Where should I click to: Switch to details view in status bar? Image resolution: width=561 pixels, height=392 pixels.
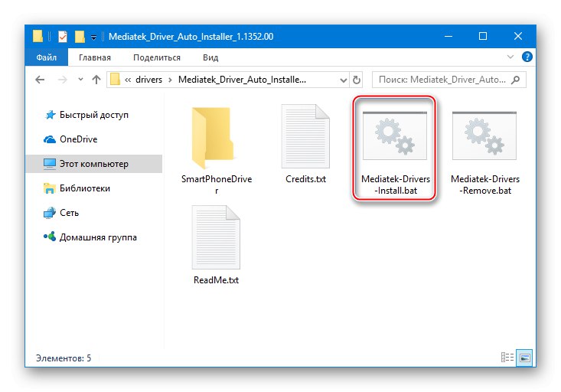pyautogui.click(x=507, y=358)
